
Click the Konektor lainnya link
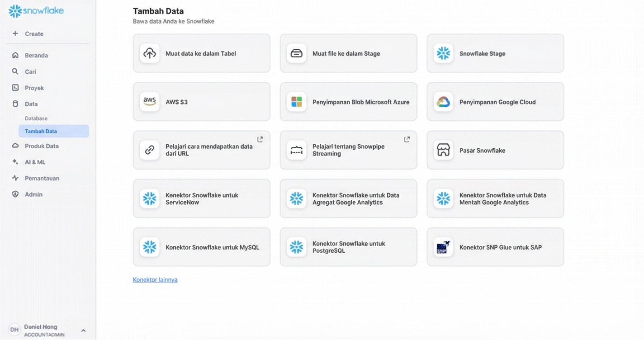(x=155, y=280)
